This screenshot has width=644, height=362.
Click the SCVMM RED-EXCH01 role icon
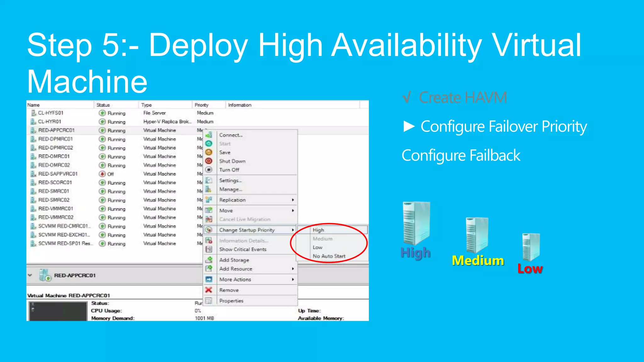(34, 235)
